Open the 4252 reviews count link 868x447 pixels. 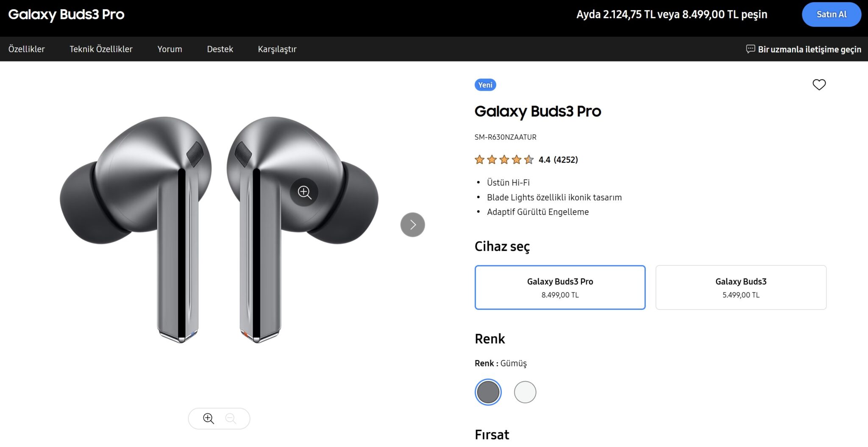tap(566, 160)
